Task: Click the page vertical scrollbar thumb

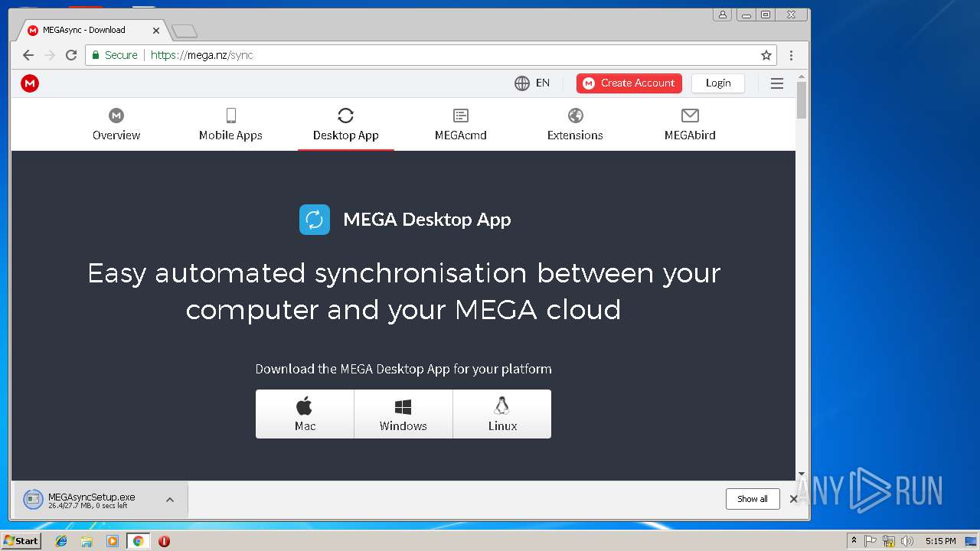Action: coord(802,100)
